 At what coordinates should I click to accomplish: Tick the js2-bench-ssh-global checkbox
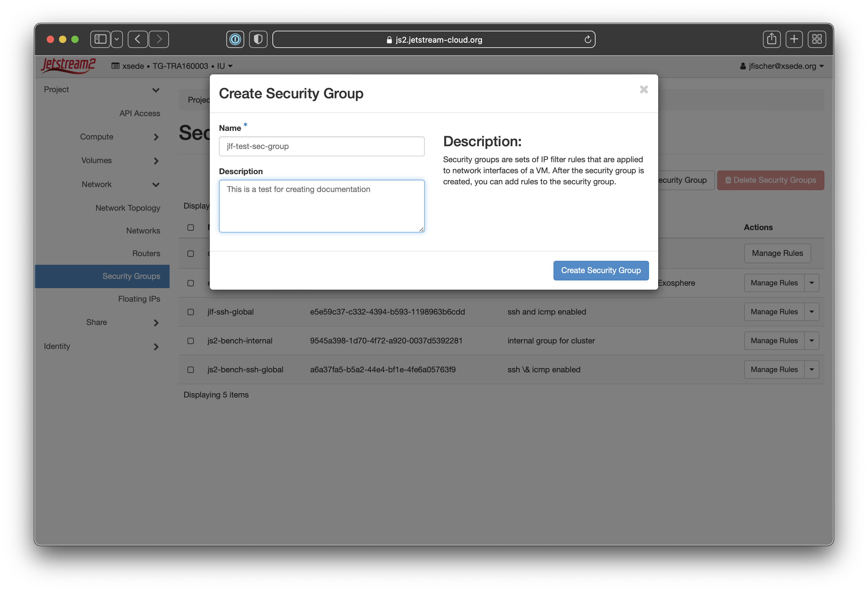190,370
